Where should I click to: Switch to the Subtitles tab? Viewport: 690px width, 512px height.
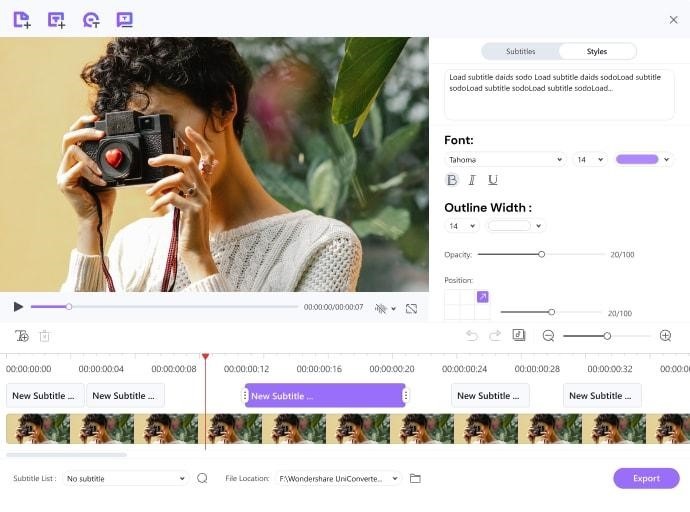(520, 51)
